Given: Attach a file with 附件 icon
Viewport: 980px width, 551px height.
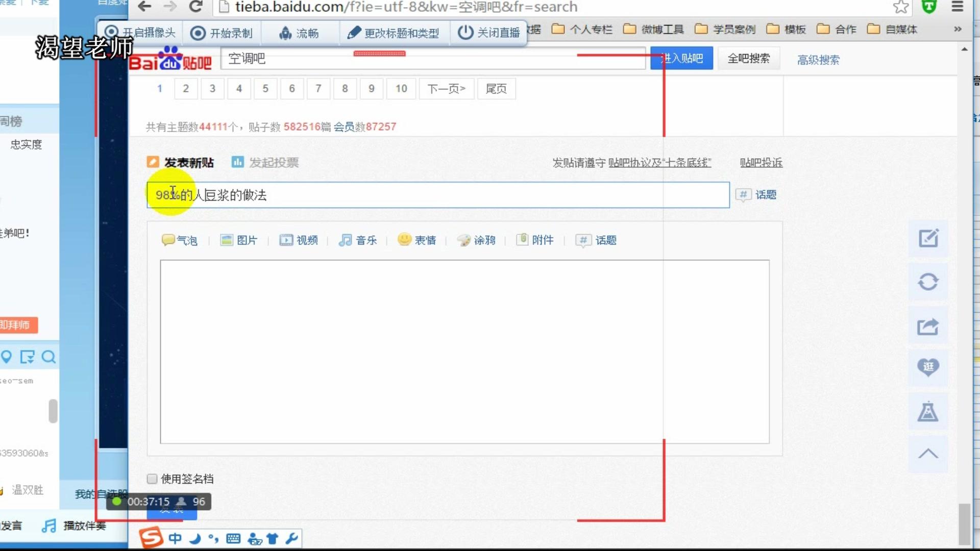Looking at the screenshot, I should [x=534, y=240].
